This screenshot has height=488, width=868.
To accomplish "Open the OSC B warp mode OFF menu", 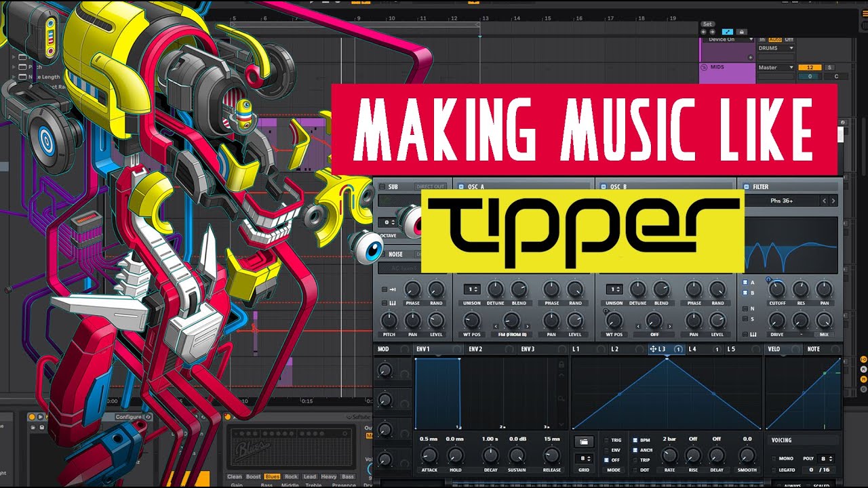I will 654,334.
